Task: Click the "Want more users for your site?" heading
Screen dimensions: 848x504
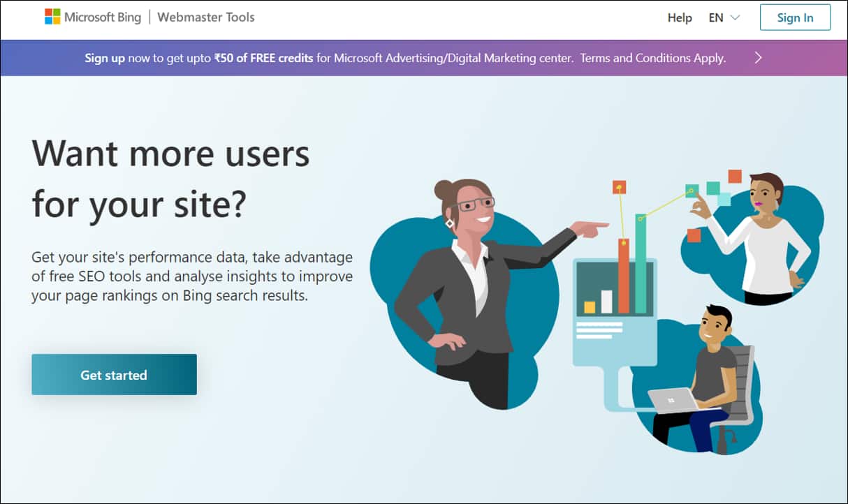Action: (171, 179)
